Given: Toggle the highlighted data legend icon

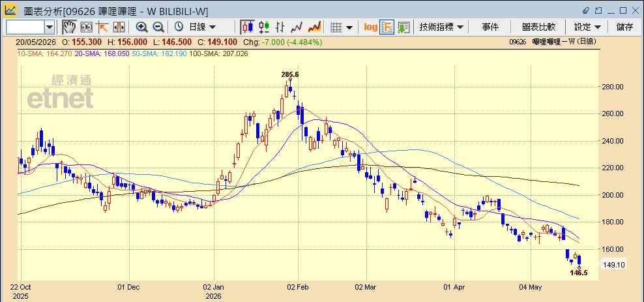Looking at the screenshot, I should point(387,27).
